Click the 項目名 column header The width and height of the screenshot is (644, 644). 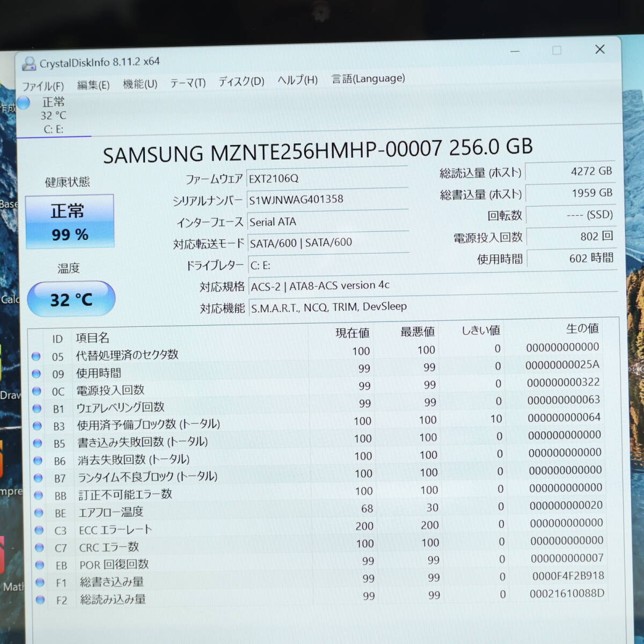tap(92, 338)
